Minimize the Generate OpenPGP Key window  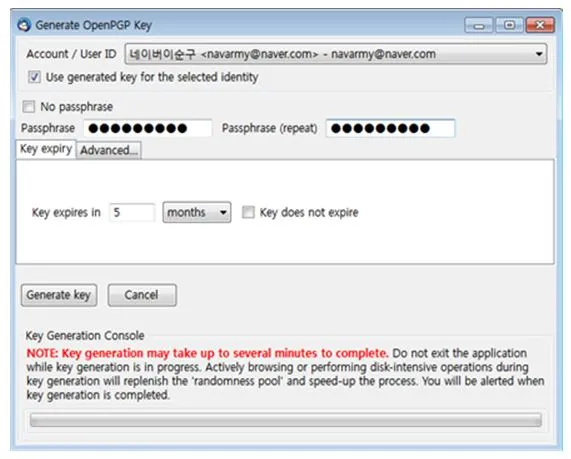(479, 26)
